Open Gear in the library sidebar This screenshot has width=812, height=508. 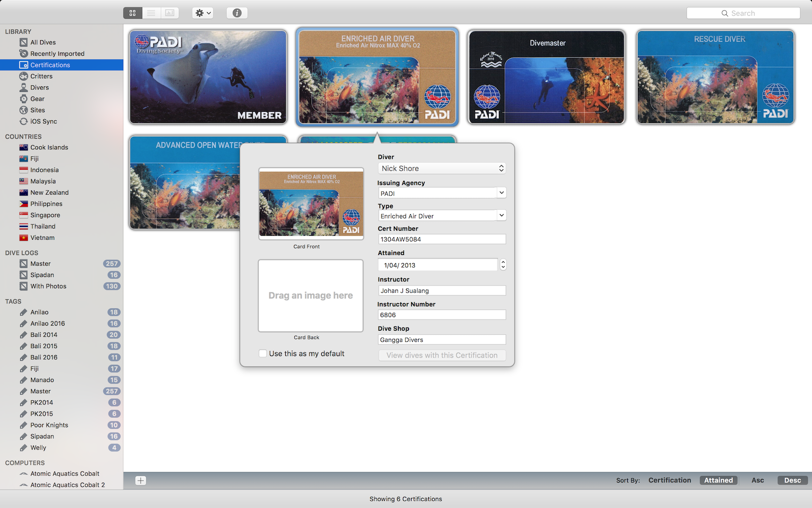[x=37, y=99]
